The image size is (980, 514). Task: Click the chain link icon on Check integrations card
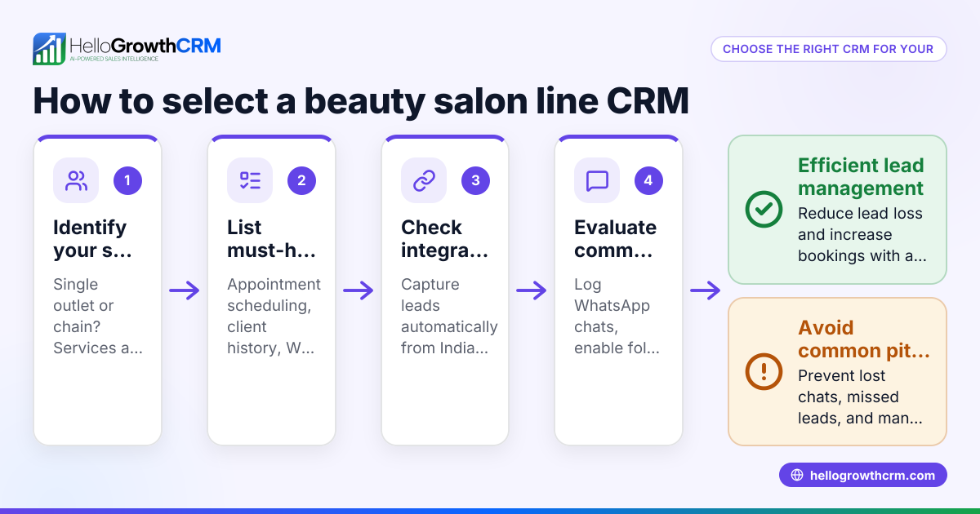coord(424,180)
